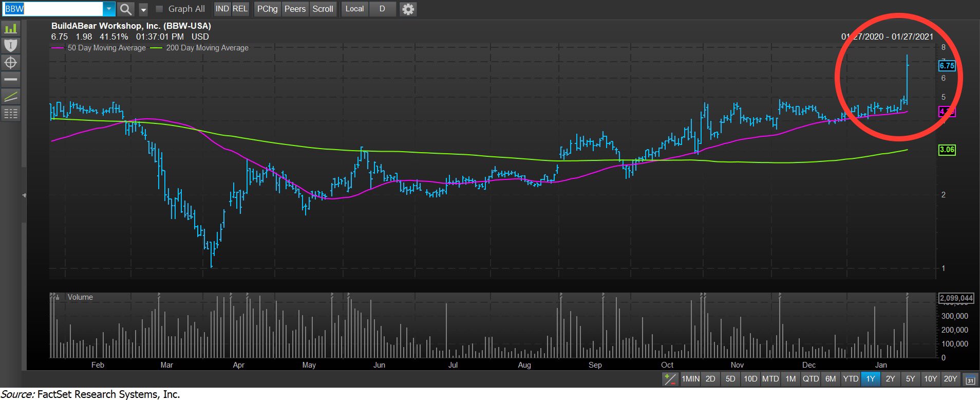The image size is (980, 400).
Task: Click the highlighted 1Y range button
Action: coord(871,379)
